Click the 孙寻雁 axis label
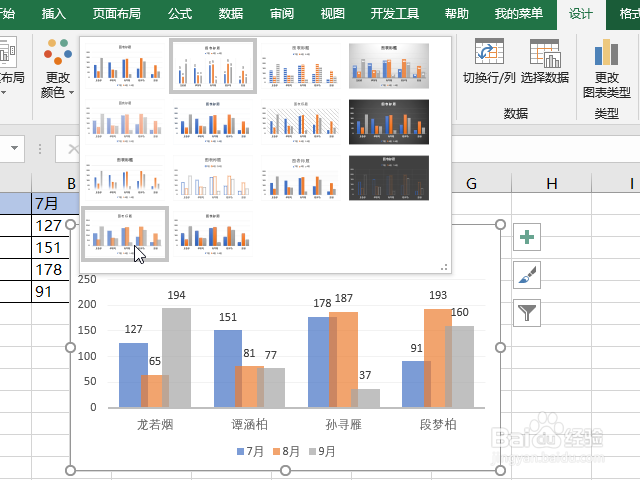 [344, 424]
